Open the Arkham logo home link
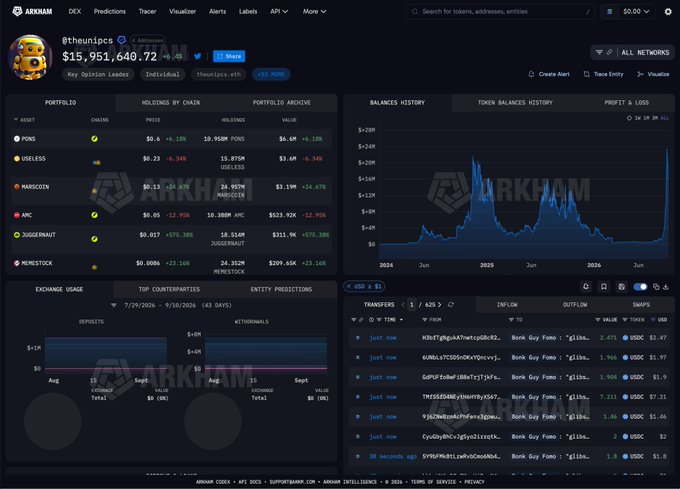Image resolution: width=680 pixels, height=489 pixels. tap(32, 11)
